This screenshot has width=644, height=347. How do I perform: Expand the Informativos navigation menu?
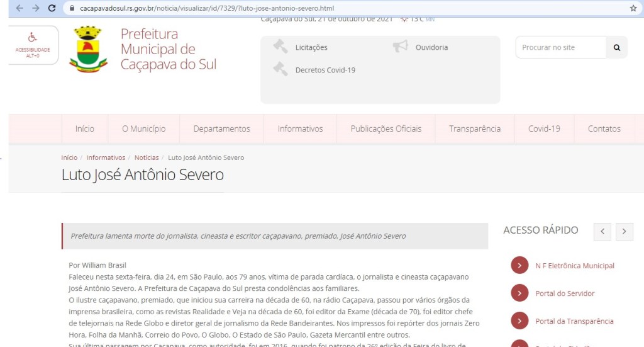point(300,128)
